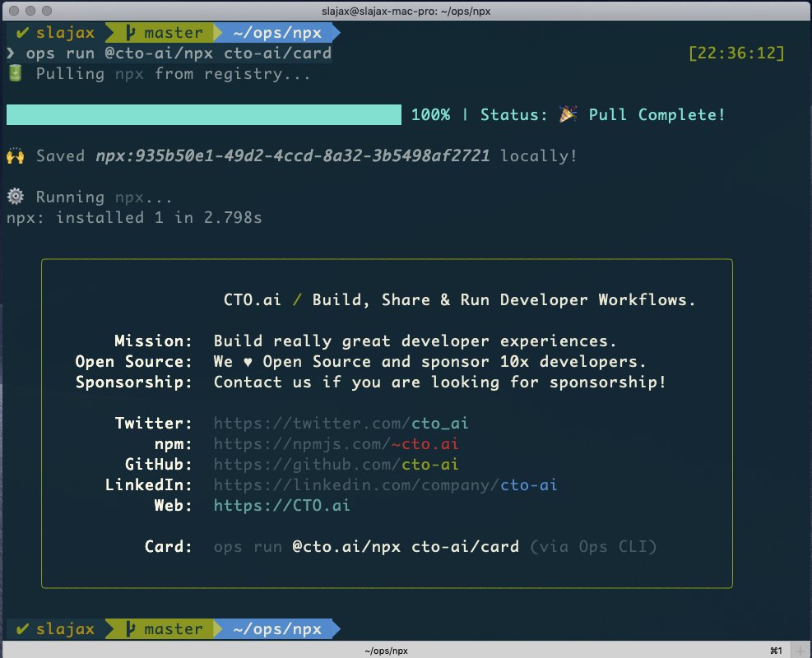This screenshot has width=812, height=658.
Task: Click the 'Pull Complete!' status text
Action: pos(657,114)
